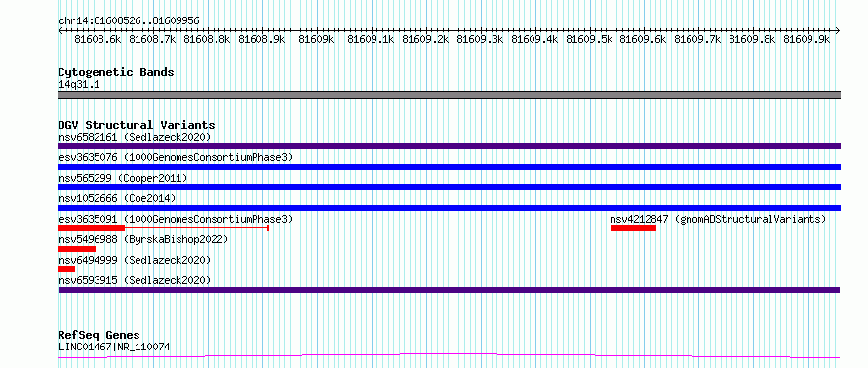Click the red bar under esv3635091
This screenshot has height=368, width=868.
[x=92, y=228]
